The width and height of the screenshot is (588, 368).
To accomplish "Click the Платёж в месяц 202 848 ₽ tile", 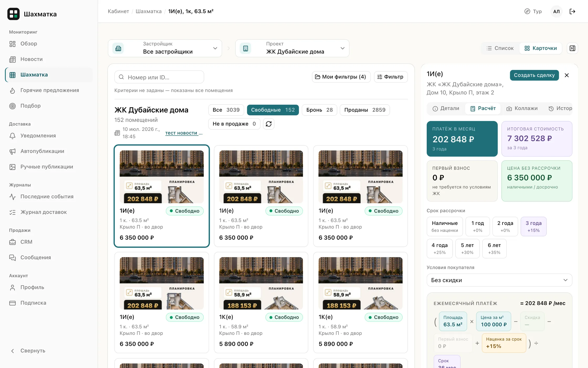I will [462, 139].
